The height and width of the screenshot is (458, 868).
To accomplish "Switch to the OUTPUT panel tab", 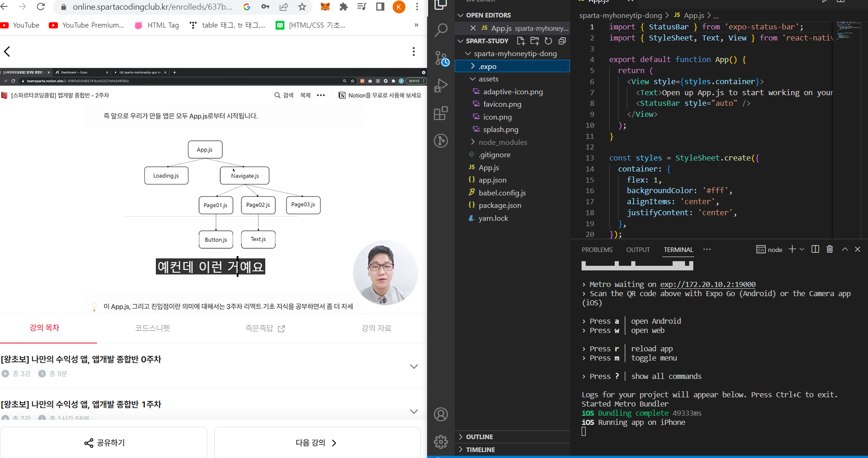I will point(638,250).
